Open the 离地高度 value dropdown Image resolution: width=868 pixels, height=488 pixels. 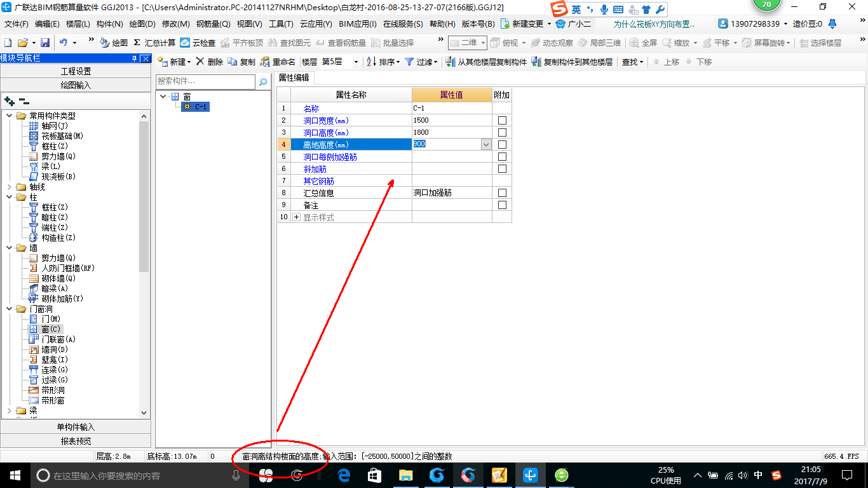coord(486,144)
